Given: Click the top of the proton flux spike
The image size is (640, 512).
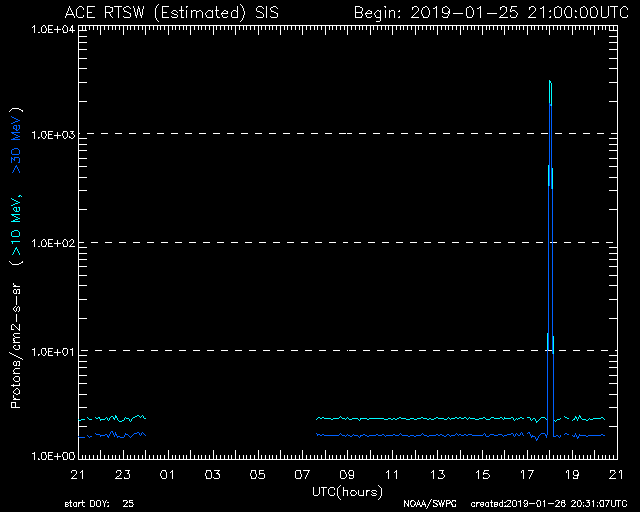Looking at the screenshot, I should click(550, 82).
